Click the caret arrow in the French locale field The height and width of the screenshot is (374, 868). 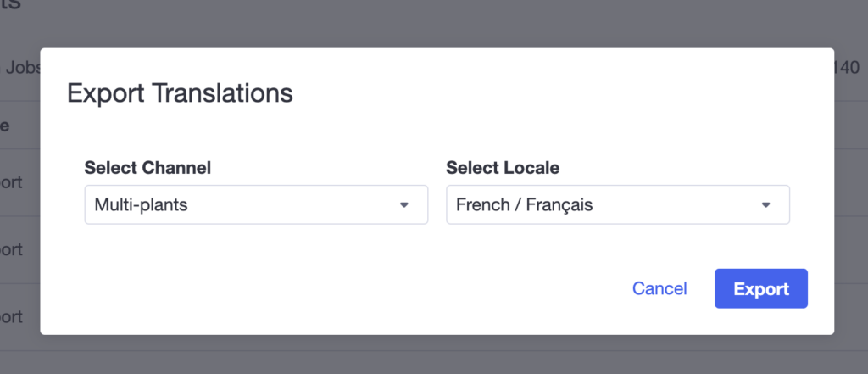tap(765, 204)
